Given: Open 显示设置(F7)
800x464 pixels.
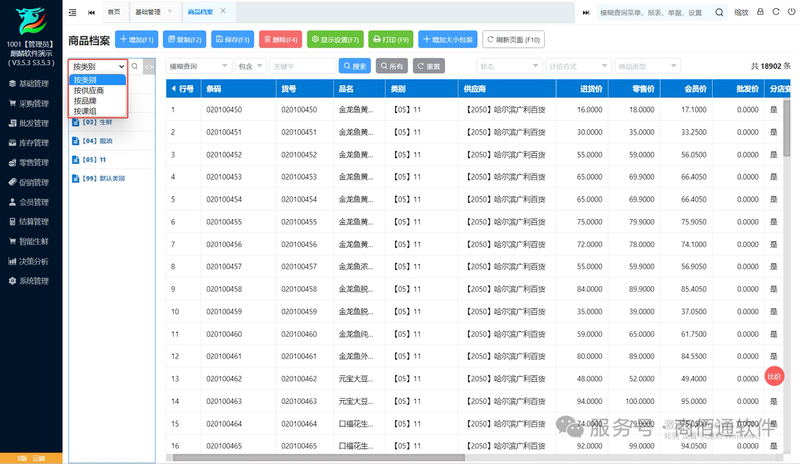Looking at the screenshot, I should coord(335,39).
